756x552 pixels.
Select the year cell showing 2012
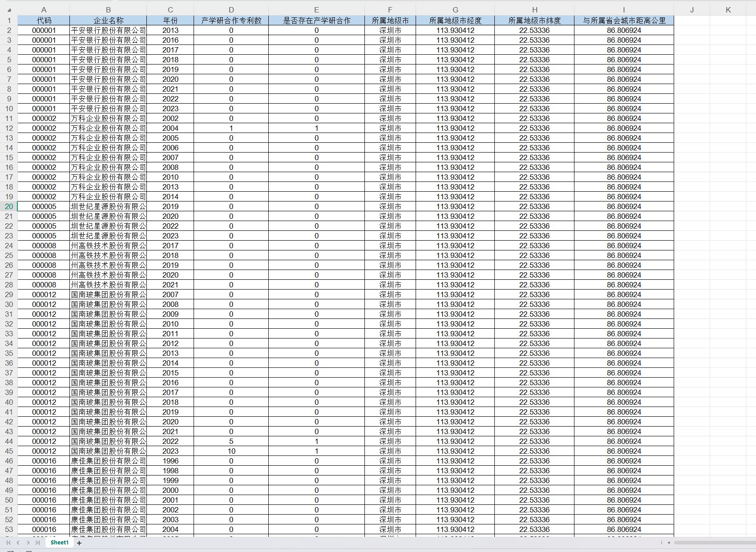click(x=170, y=343)
